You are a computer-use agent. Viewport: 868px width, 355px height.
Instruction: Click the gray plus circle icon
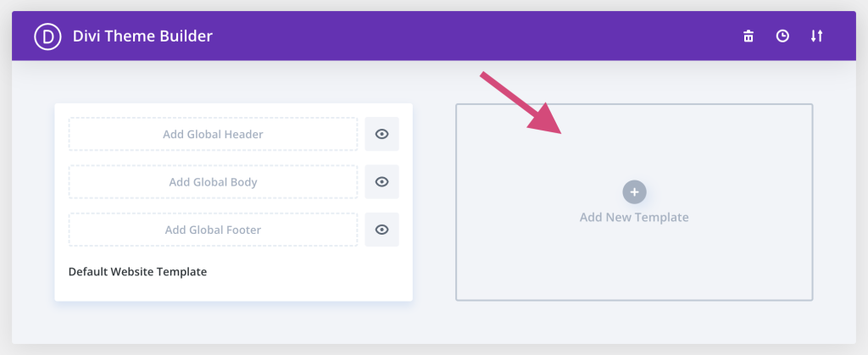634,191
